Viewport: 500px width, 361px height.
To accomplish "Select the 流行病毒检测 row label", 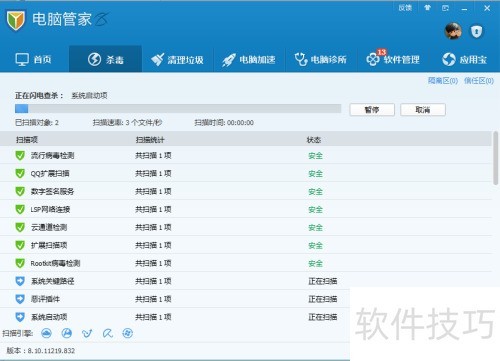I will pos(52,156).
